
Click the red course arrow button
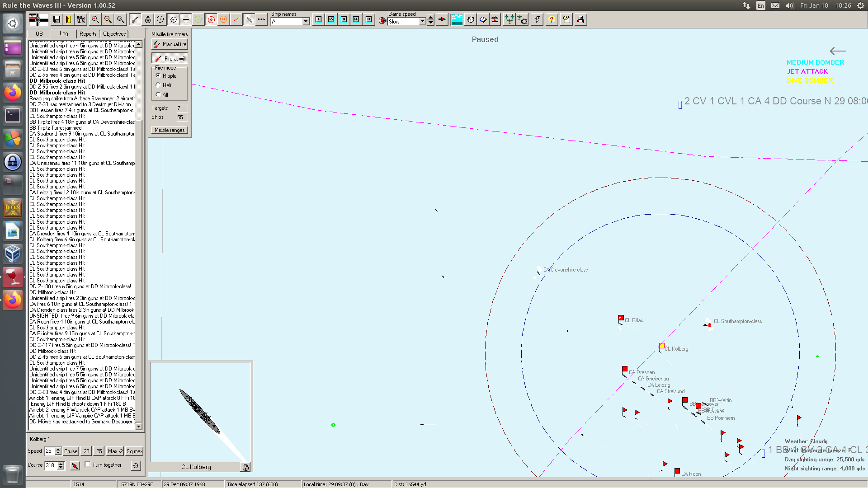coord(75,465)
